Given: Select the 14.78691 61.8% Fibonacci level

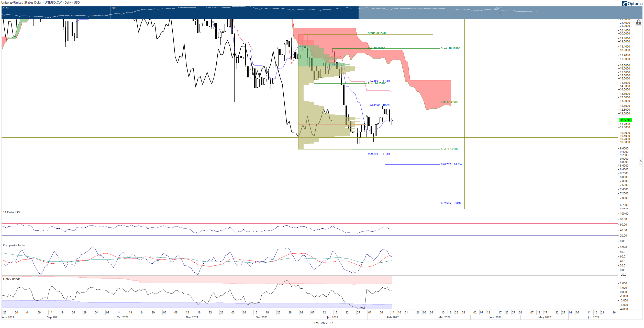Looking at the screenshot, I should point(379,81).
